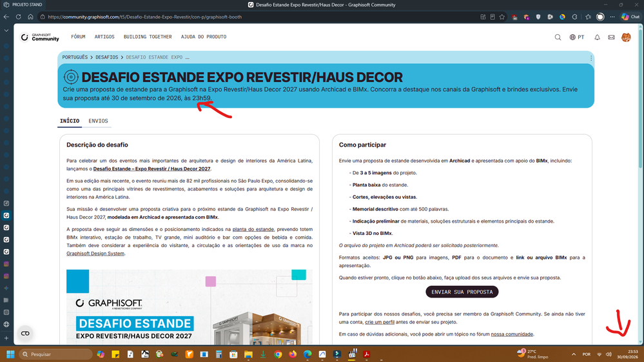644x362 pixels.
Task: Switch to the ENVIOS tab
Action: click(x=98, y=121)
